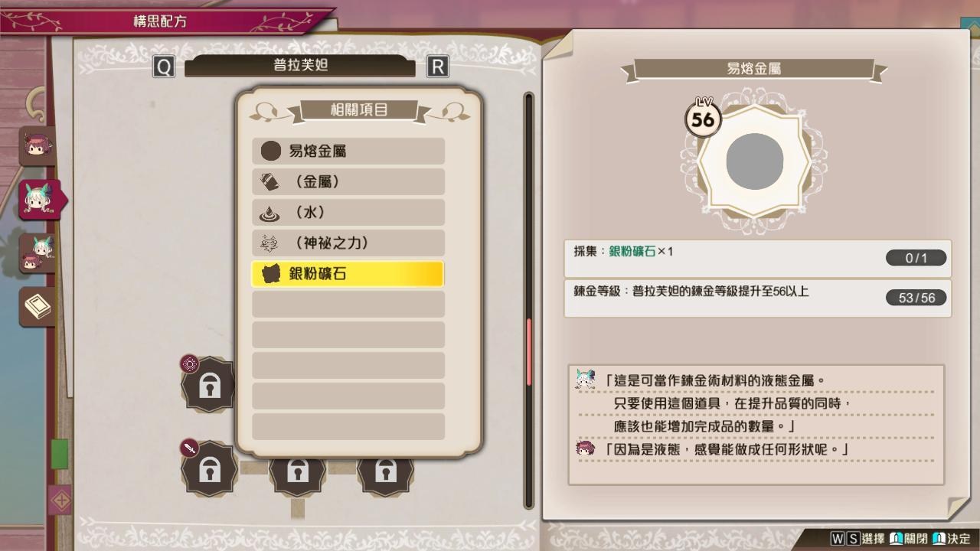Select the red-haired character portrait tab
Image resolution: width=980 pixels, height=551 pixels.
(36, 145)
